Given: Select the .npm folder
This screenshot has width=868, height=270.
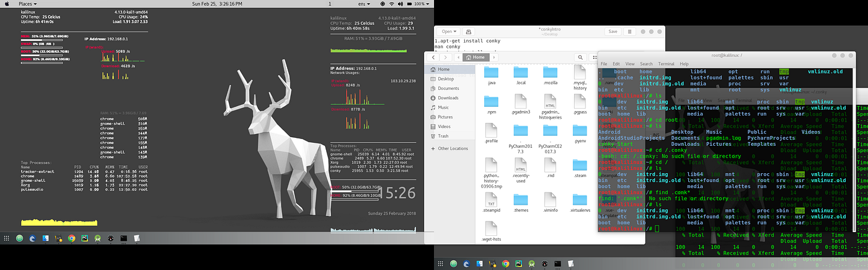Looking at the screenshot, I should tap(490, 104).
